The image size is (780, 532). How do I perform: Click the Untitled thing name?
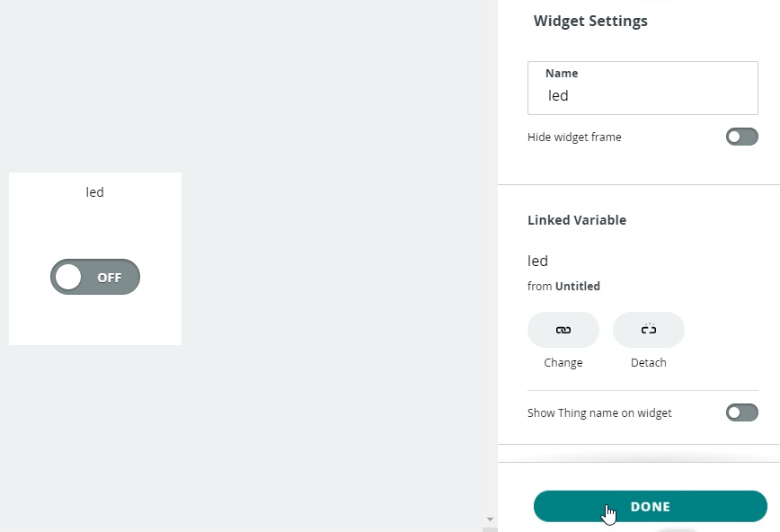point(578,286)
